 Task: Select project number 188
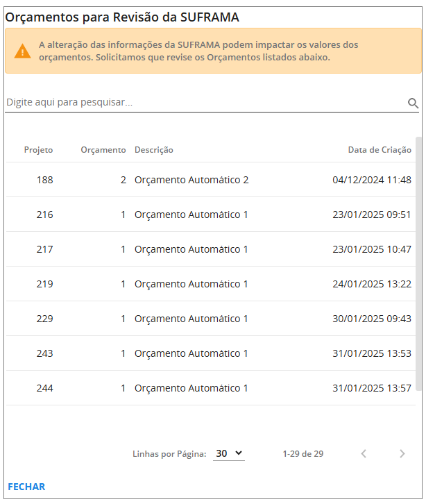[x=44, y=180]
